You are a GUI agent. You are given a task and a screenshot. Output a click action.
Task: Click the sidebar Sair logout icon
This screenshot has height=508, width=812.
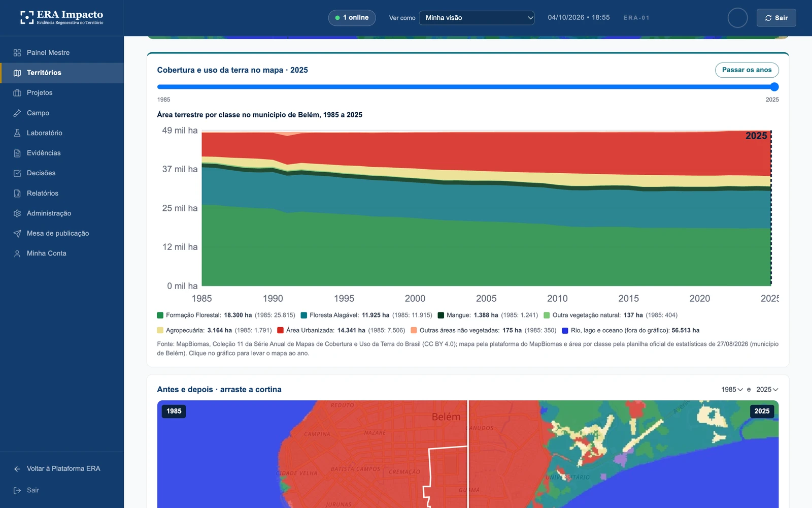tap(17, 490)
